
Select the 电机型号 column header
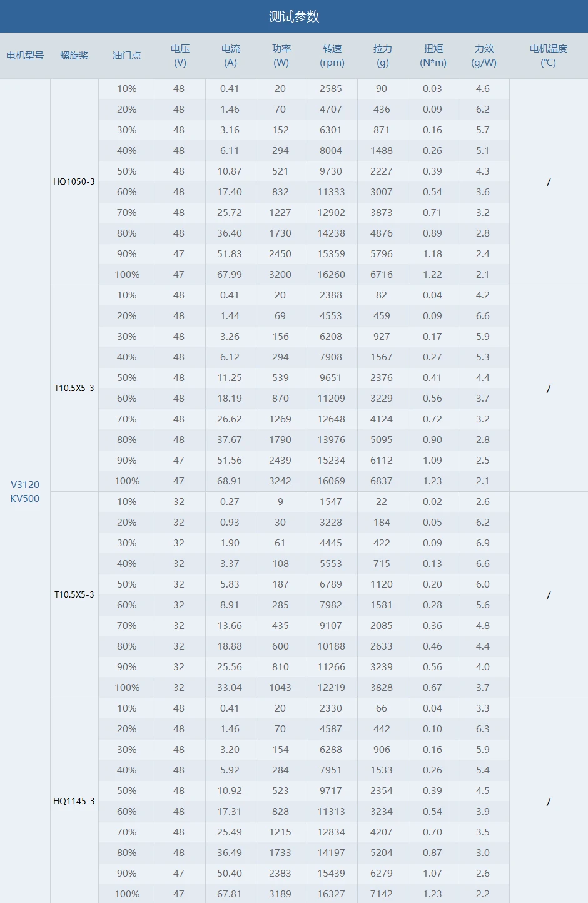point(25,56)
